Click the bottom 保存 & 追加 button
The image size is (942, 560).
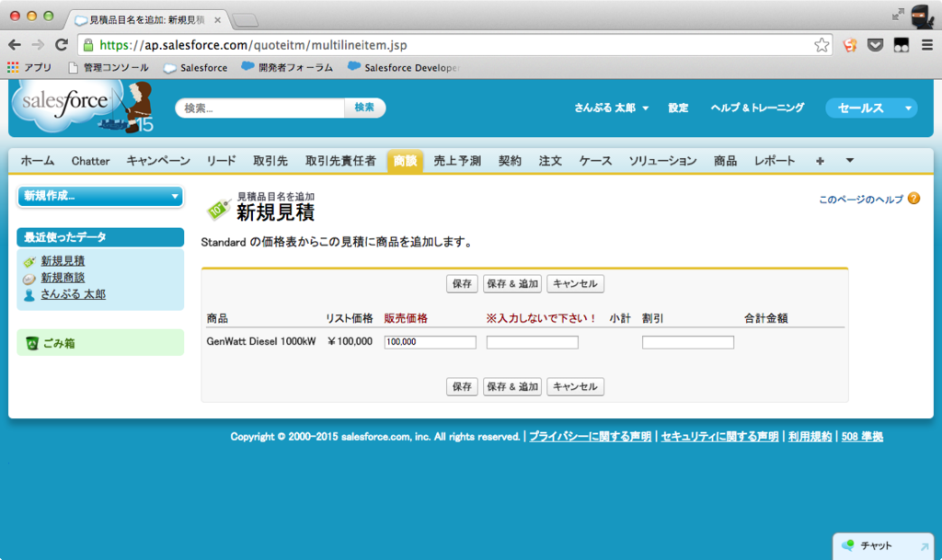(512, 386)
